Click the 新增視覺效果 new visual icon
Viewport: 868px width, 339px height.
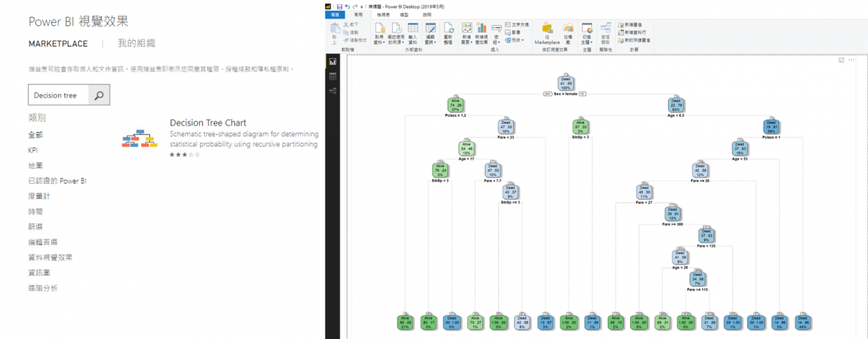click(481, 28)
